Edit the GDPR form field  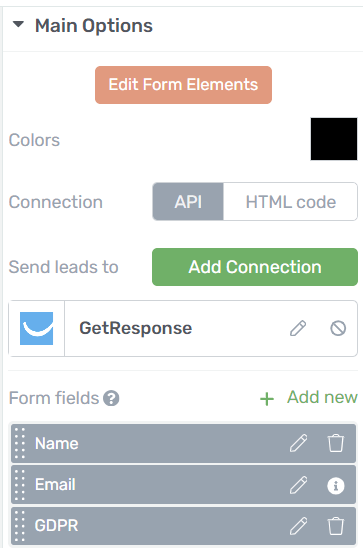click(298, 526)
